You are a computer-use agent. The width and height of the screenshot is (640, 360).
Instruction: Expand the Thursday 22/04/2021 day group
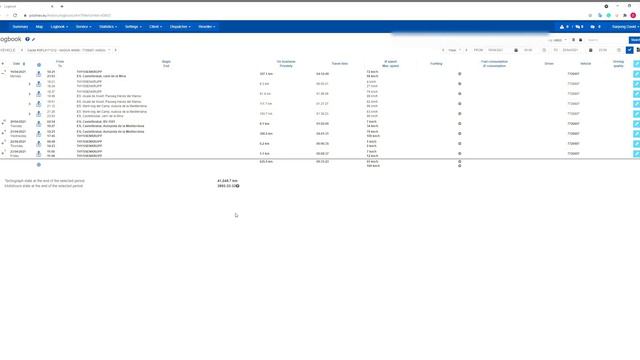pos(3,142)
